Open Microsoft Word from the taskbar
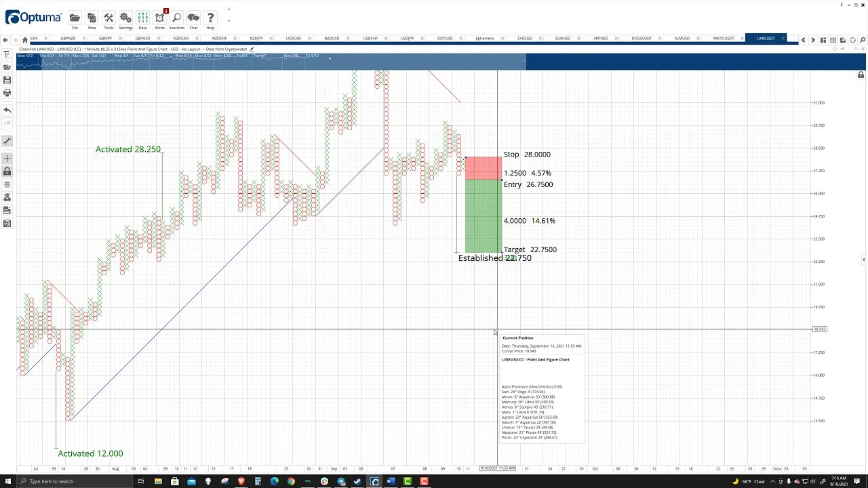The height and width of the screenshot is (488, 868). 391,481
